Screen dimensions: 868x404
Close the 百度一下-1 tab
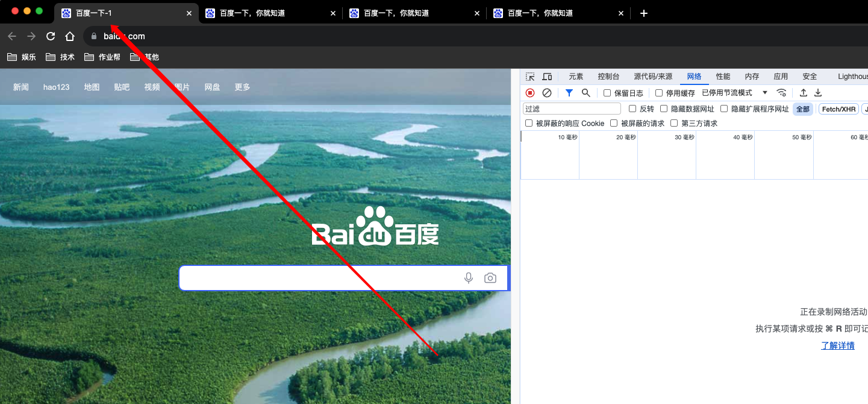[x=189, y=13]
